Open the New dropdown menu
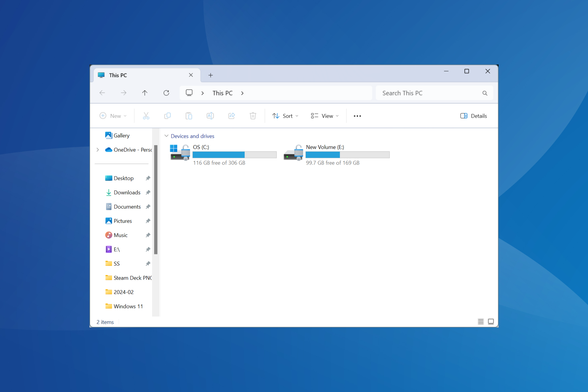588x392 pixels. 113,116
